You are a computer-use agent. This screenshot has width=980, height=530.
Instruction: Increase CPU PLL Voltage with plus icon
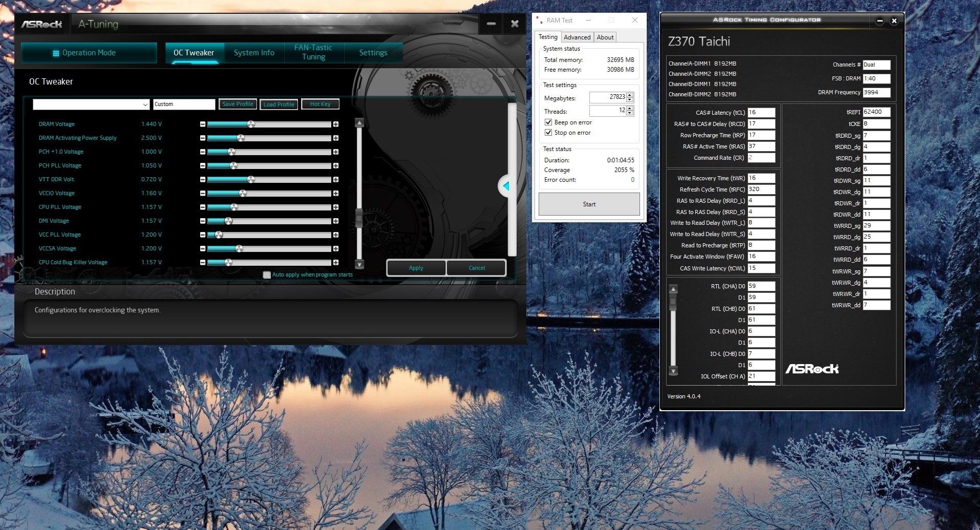tap(336, 207)
